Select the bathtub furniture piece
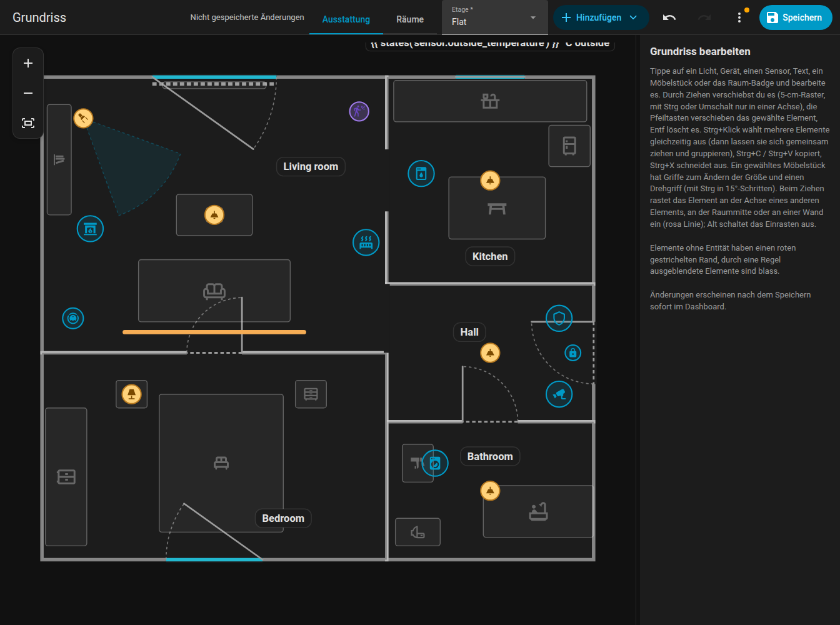Image resolution: width=840 pixels, height=625 pixels. (x=538, y=511)
